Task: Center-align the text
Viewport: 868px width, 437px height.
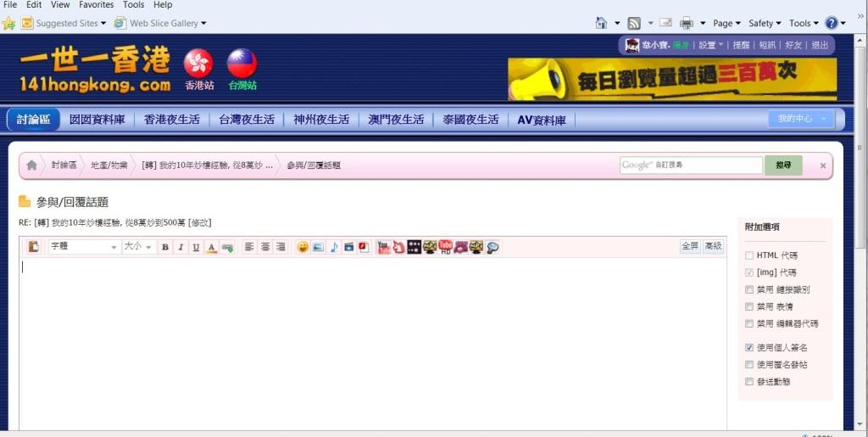Action: [x=265, y=247]
